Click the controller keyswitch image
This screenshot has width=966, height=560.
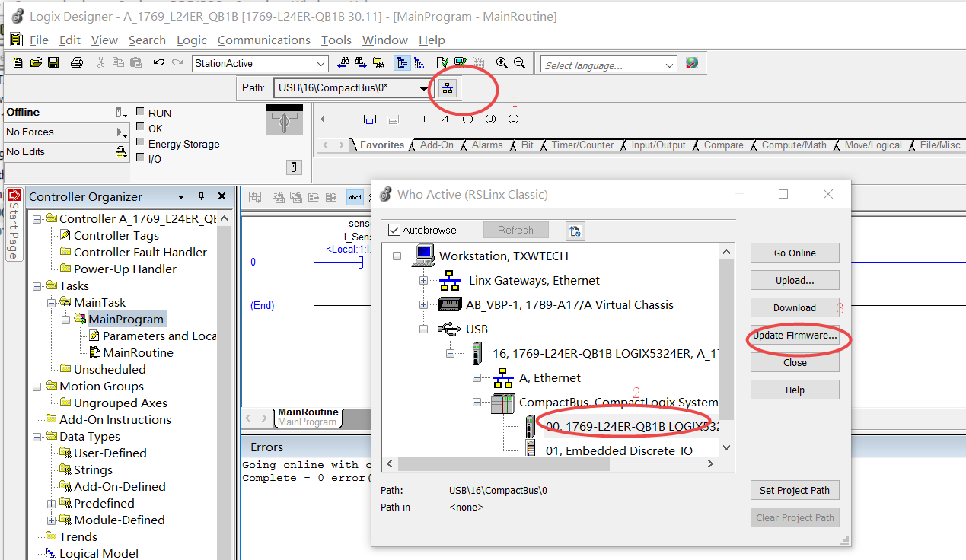285,120
